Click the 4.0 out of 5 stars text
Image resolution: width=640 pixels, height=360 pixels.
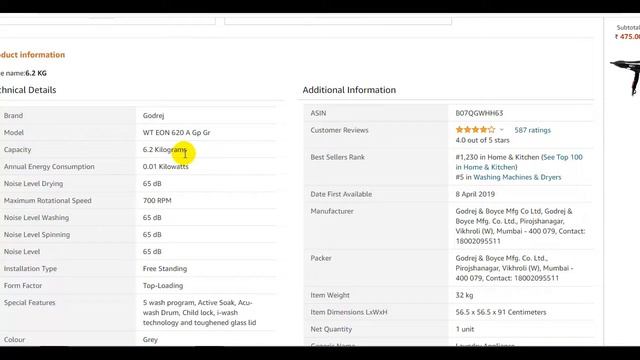pyautogui.click(x=482, y=140)
